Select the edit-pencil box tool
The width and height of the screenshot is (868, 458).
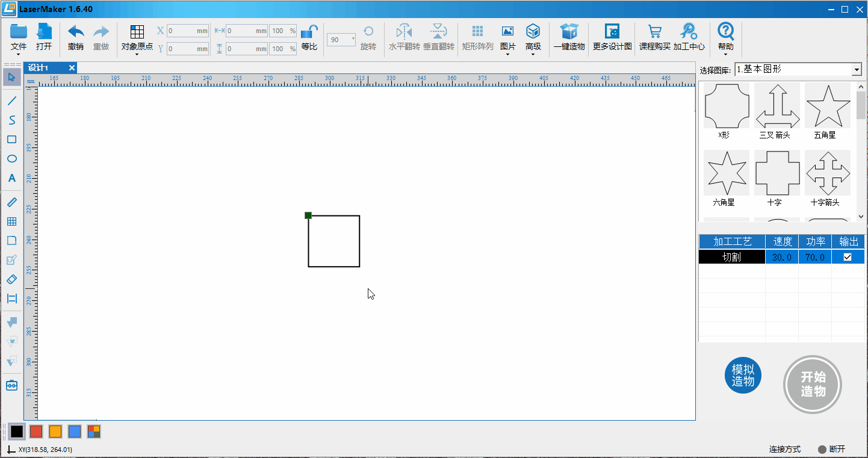point(11,260)
